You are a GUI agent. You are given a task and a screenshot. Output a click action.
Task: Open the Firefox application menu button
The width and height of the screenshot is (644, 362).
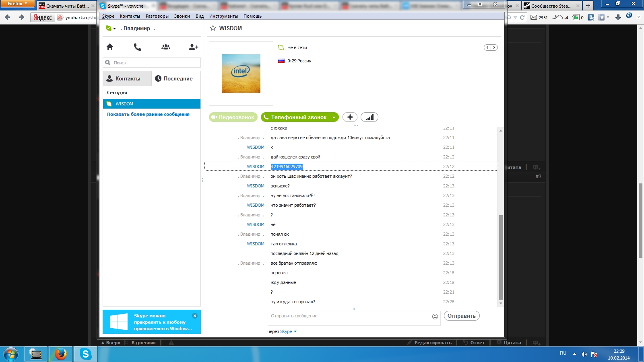18,4
